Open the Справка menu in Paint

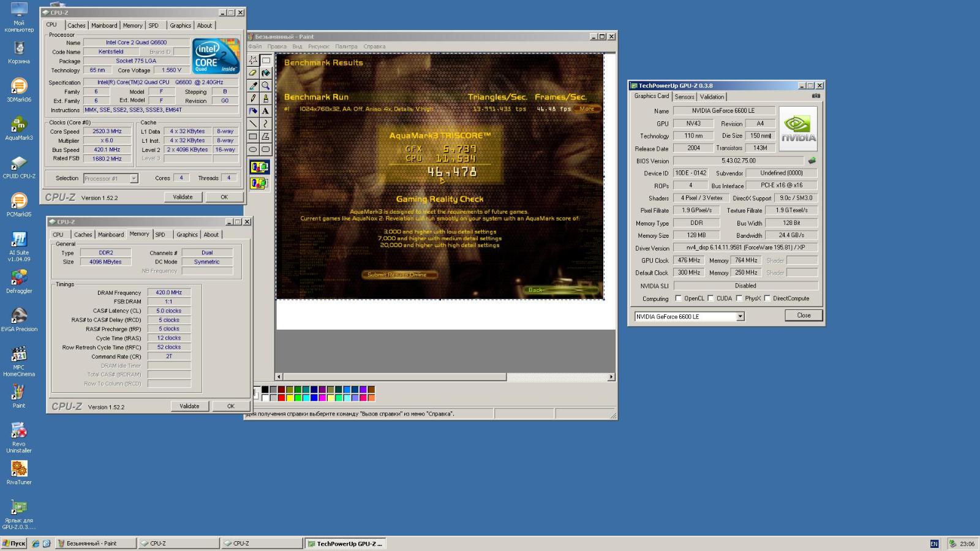pos(374,47)
